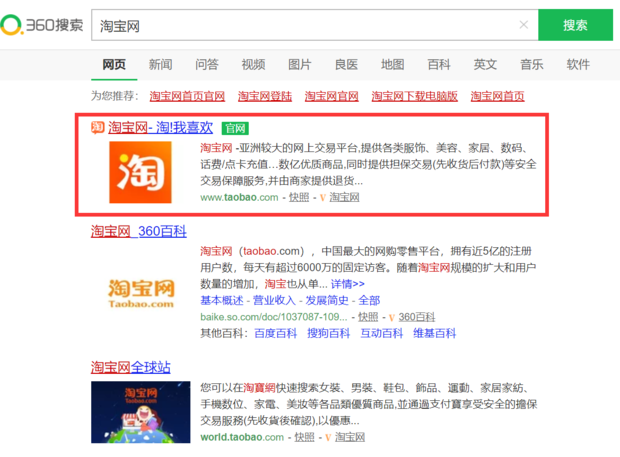The height and width of the screenshot is (457, 620).
Task: Click suggested search 淘宝网首页
Action: (497, 96)
